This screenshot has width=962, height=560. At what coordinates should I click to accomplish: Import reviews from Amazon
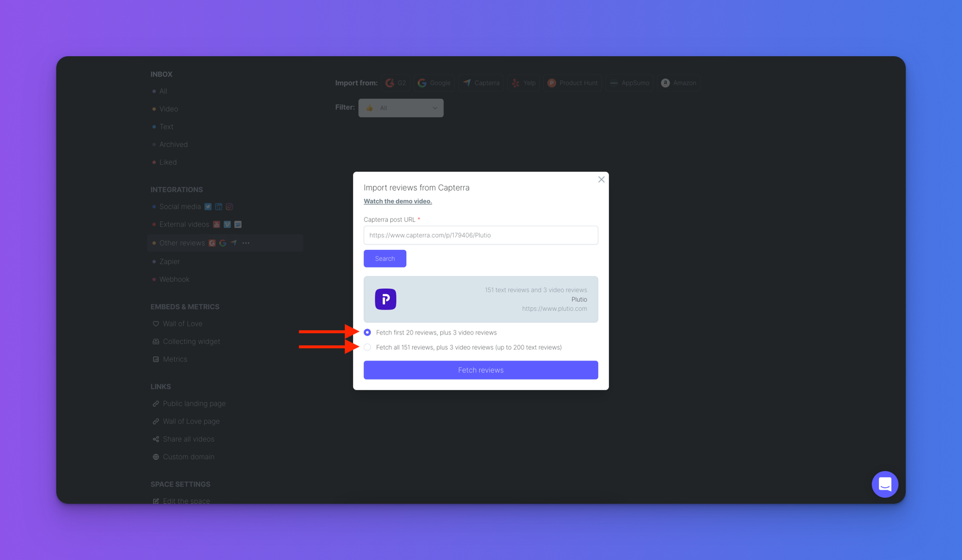coord(679,83)
